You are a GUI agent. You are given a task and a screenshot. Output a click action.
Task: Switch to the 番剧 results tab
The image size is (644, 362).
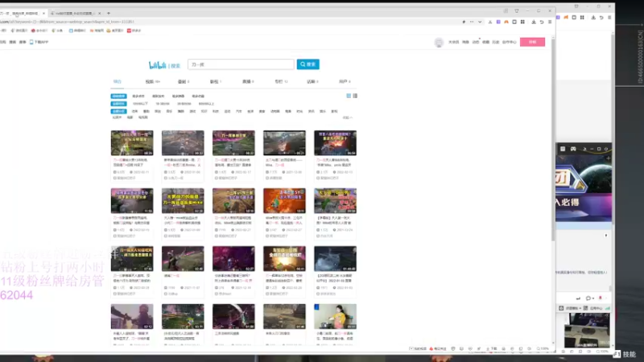[x=184, y=82]
